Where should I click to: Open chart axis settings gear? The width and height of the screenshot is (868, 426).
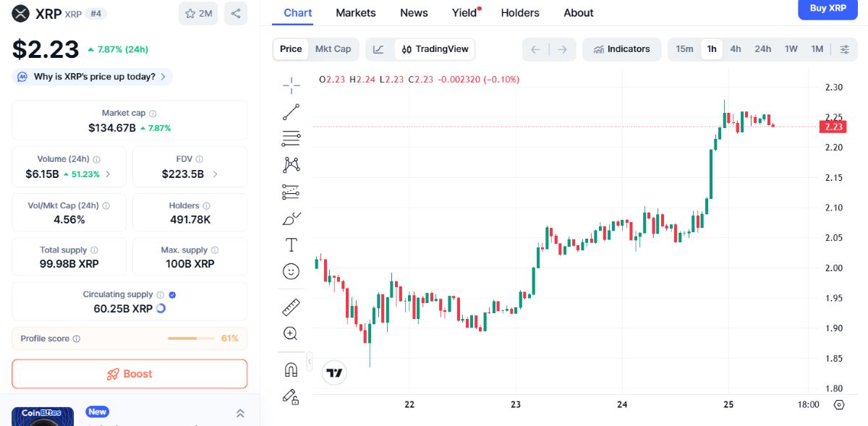click(x=839, y=404)
